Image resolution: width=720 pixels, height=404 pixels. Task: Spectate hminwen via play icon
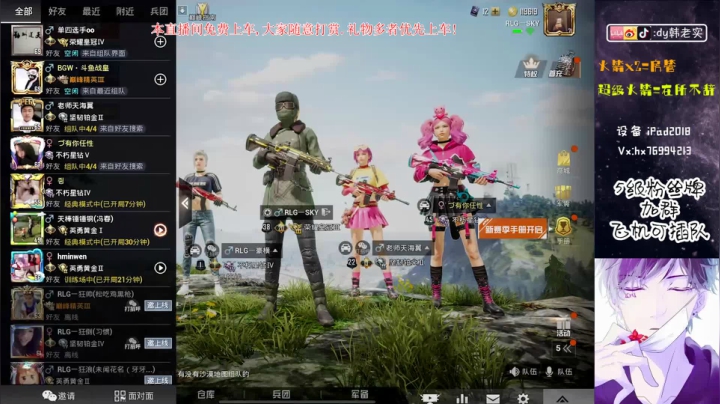tap(160, 268)
